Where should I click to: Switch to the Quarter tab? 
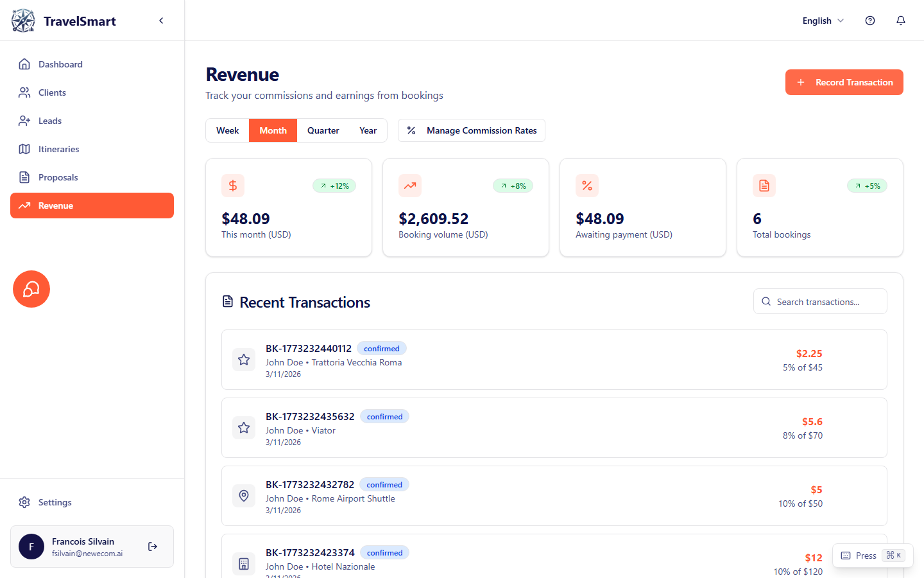(x=323, y=130)
